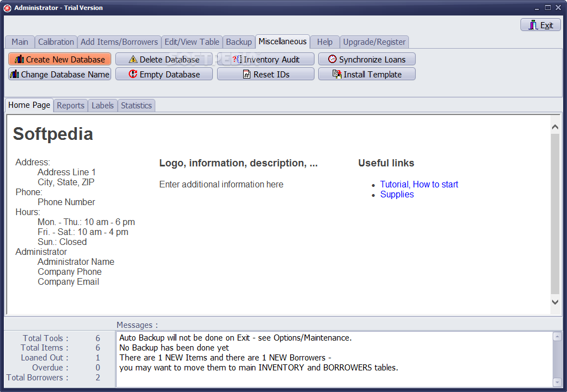
Task: Click the home page scroll down arrow
Action: click(555, 301)
